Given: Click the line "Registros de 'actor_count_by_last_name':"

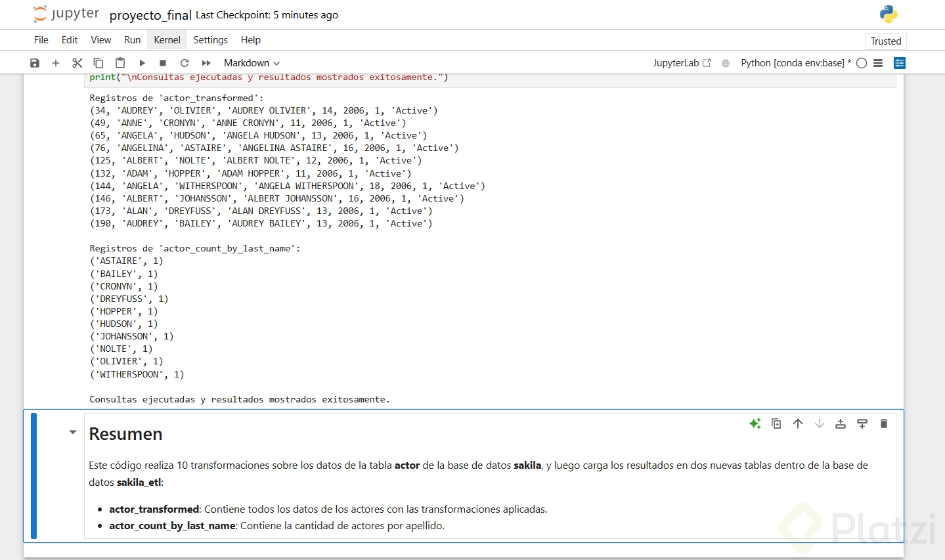Looking at the screenshot, I should [195, 249].
